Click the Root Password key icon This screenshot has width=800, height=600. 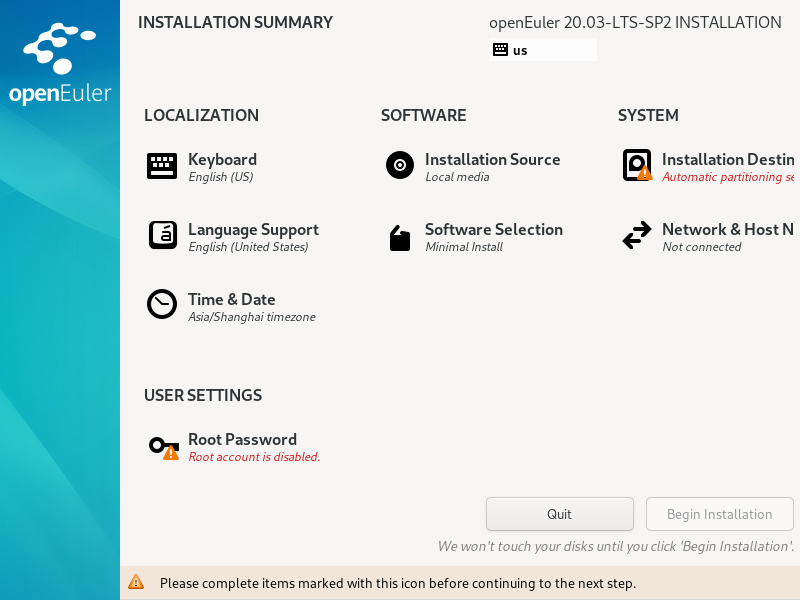coord(164,448)
